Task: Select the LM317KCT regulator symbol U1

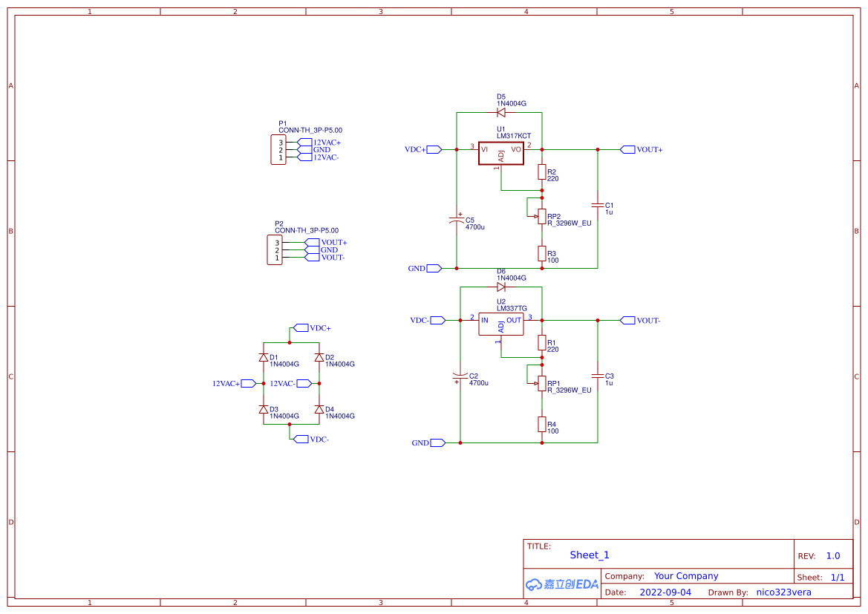Action: tap(501, 151)
